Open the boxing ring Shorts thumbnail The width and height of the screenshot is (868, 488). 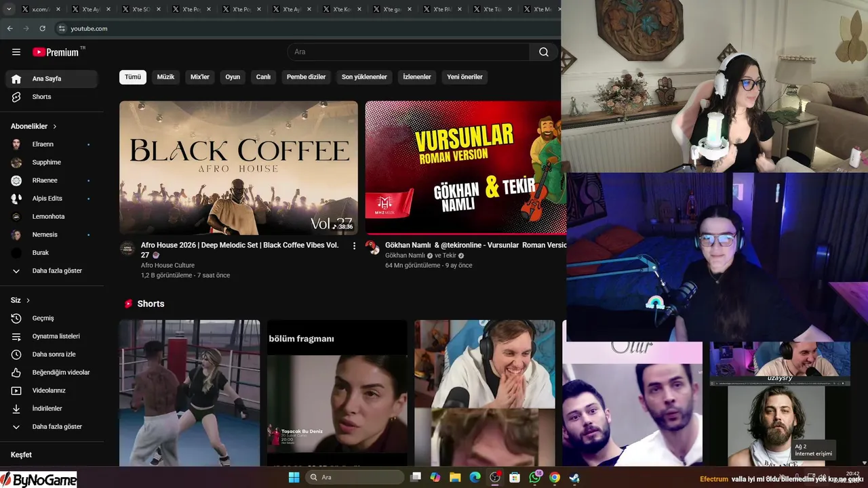tap(190, 393)
